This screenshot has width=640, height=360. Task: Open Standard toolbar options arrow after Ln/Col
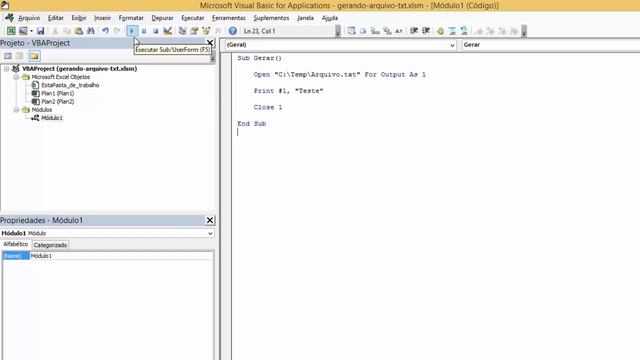coord(338,31)
